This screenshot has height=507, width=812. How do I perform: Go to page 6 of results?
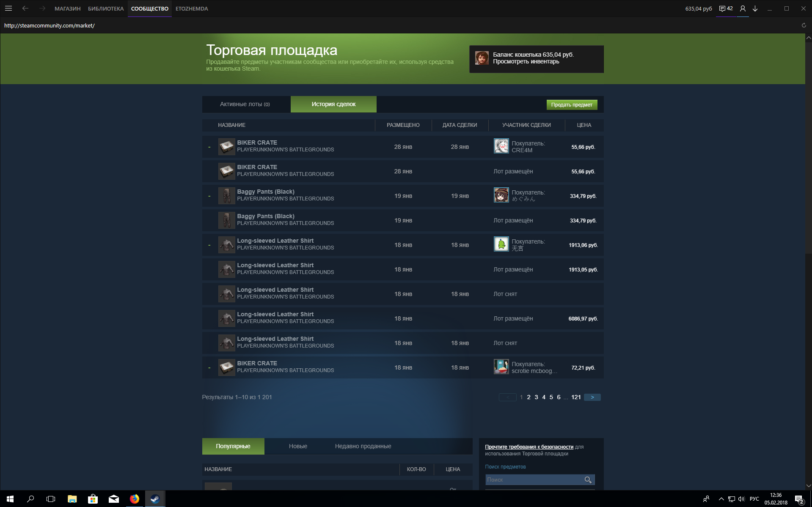[559, 397]
